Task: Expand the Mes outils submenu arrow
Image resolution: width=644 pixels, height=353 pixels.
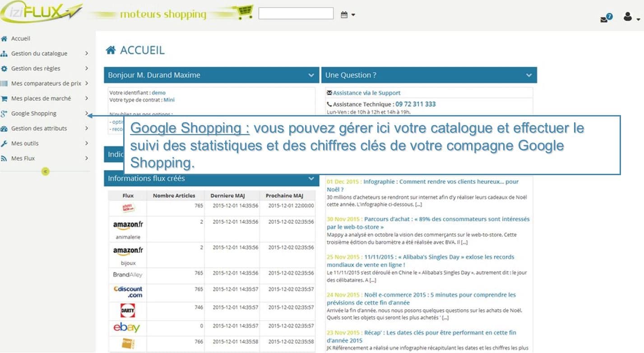Action: coord(86,144)
